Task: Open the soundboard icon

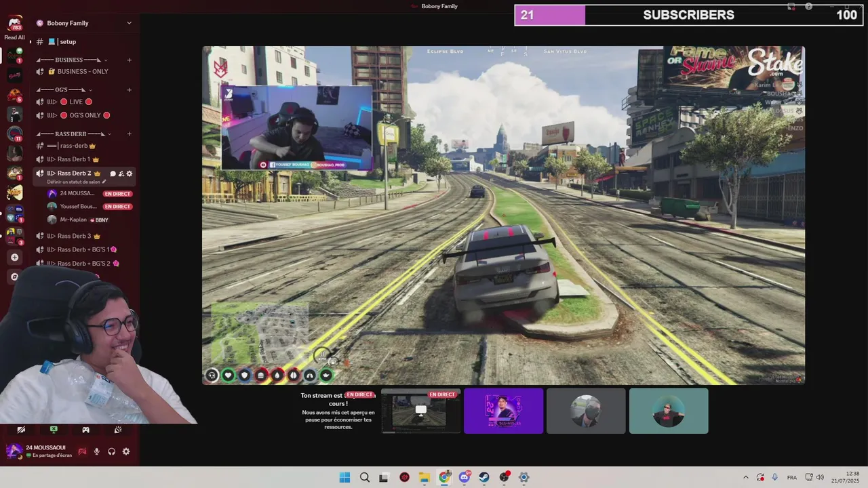Action: click(x=118, y=430)
